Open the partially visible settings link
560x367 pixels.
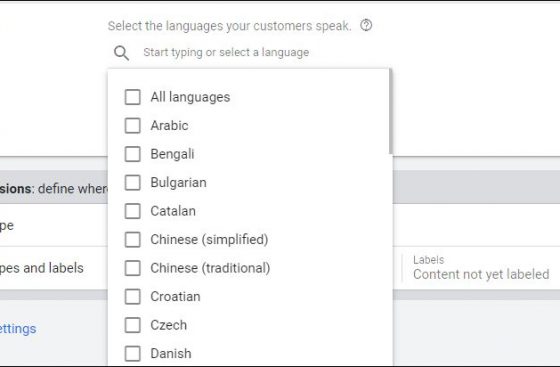(x=18, y=328)
